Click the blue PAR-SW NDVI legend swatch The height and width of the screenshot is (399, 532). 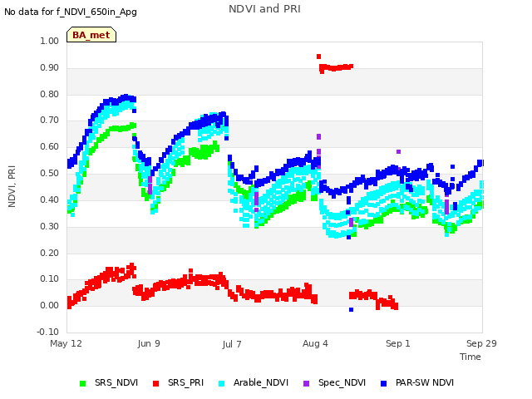(x=384, y=383)
